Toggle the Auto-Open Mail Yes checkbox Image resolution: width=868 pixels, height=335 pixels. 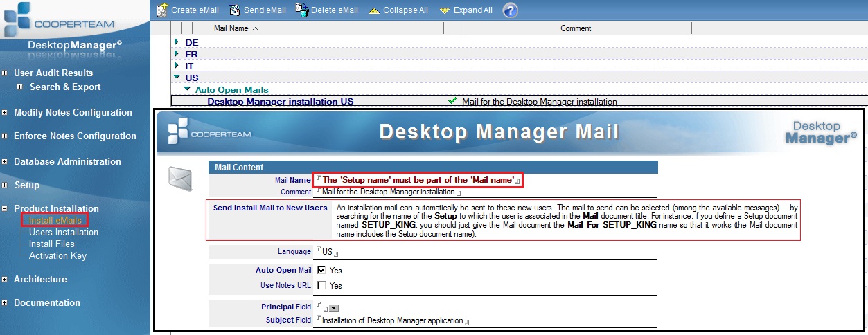[321, 271]
